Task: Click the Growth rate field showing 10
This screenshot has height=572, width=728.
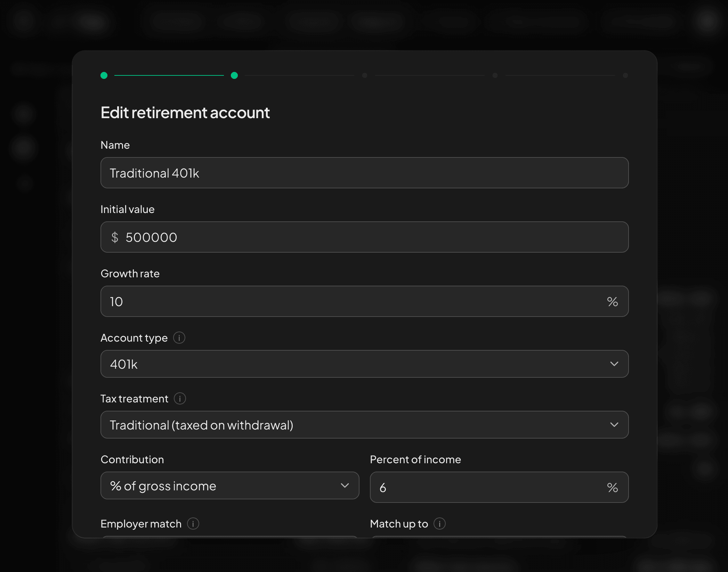Action: (364, 301)
